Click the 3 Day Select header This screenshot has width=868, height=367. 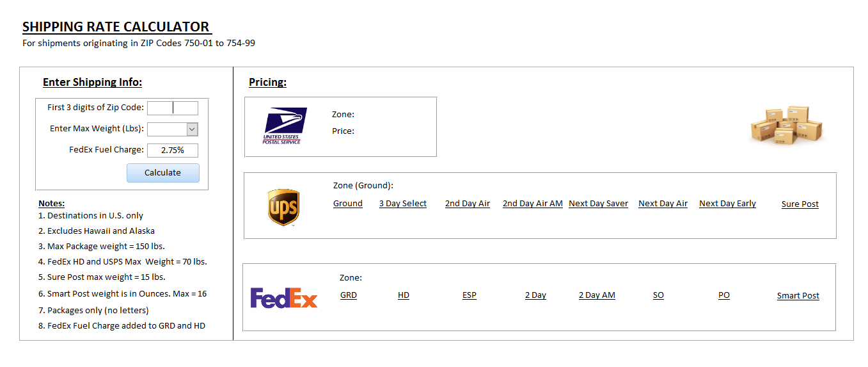click(x=403, y=204)
